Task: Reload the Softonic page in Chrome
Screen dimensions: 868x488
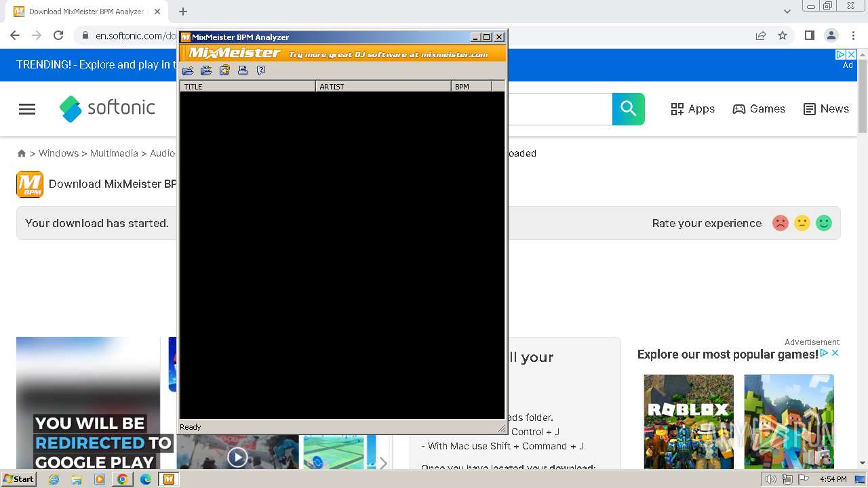Action: [58, 35]
